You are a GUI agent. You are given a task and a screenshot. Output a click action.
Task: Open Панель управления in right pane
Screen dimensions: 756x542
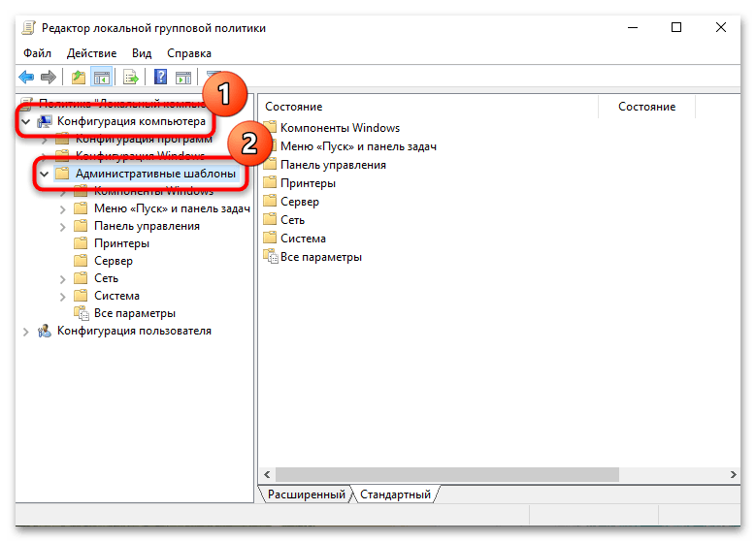pyautogui.click(x=333, y=165)
